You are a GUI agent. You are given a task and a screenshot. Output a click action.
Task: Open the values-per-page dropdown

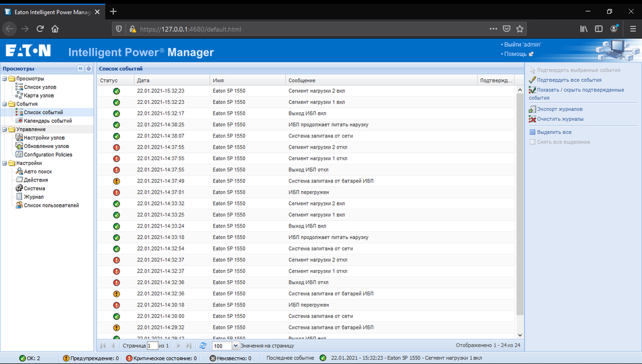(x=236, y=346)
